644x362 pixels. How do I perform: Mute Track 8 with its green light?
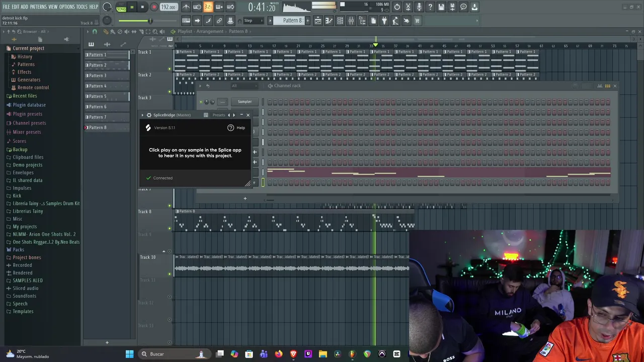pos(170,228)
